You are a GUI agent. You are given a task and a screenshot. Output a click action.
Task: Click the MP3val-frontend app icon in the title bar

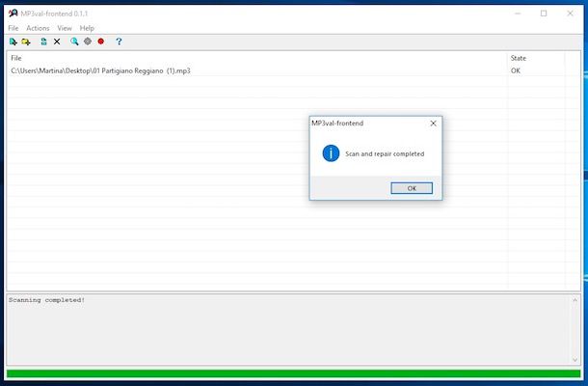pyautogui.click(x=13, y=14)
